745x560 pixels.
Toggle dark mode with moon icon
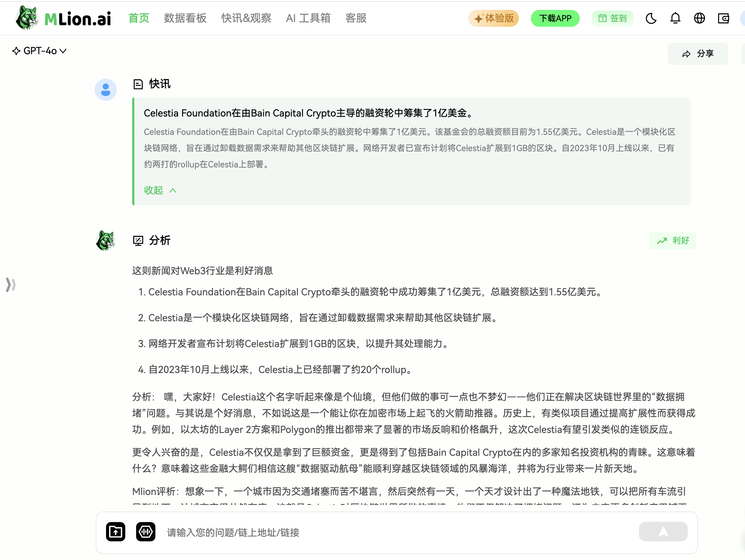tap(651, 18)
